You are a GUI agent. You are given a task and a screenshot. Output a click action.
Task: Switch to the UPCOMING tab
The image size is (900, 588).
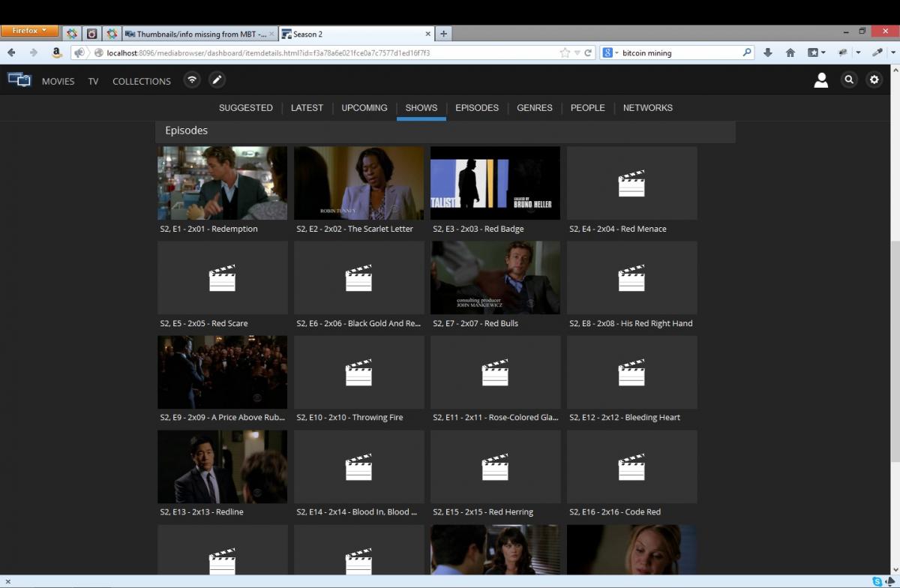tap(364, 108)
